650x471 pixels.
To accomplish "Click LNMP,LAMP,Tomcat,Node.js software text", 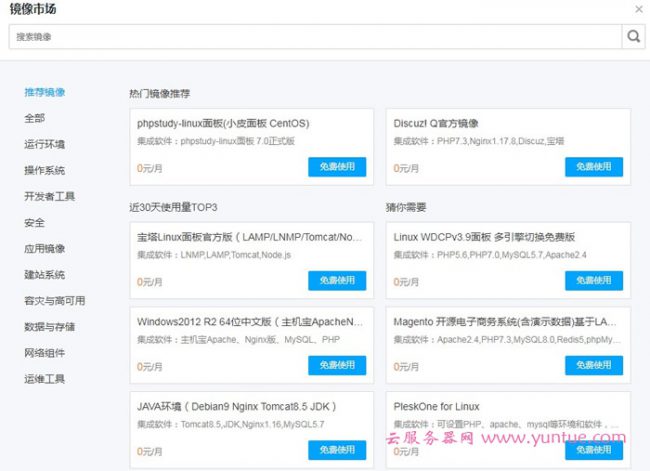I will 235,255.
